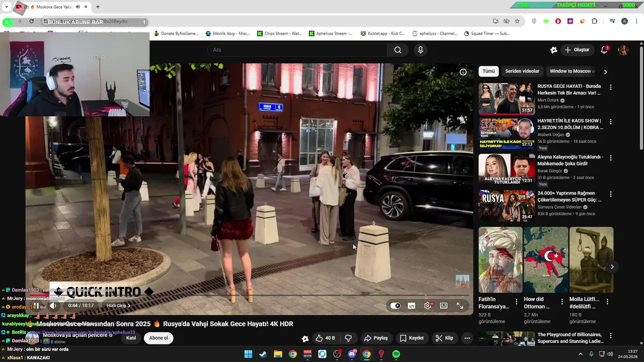Viewport: 644px width, 362px height.
Task: Open options for RUSYA GECE HAYATI video
Action: tap(611, 87)
